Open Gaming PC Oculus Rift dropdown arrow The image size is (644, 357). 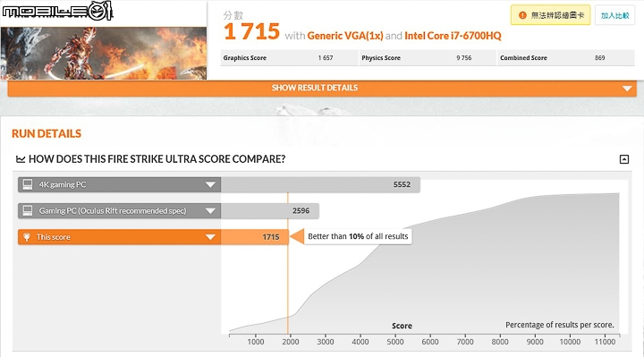[x=210, y=211]
